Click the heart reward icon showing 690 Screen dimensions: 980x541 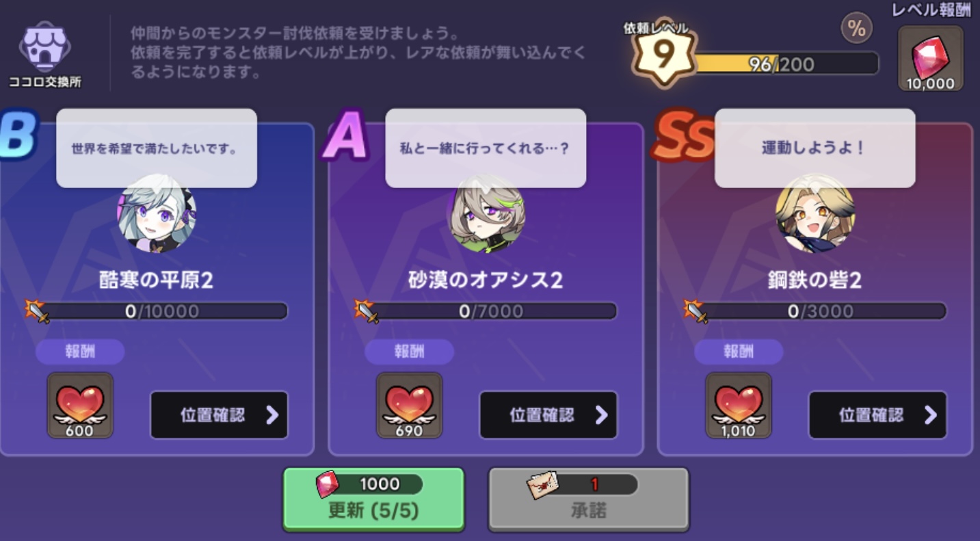tap(409, 405)
